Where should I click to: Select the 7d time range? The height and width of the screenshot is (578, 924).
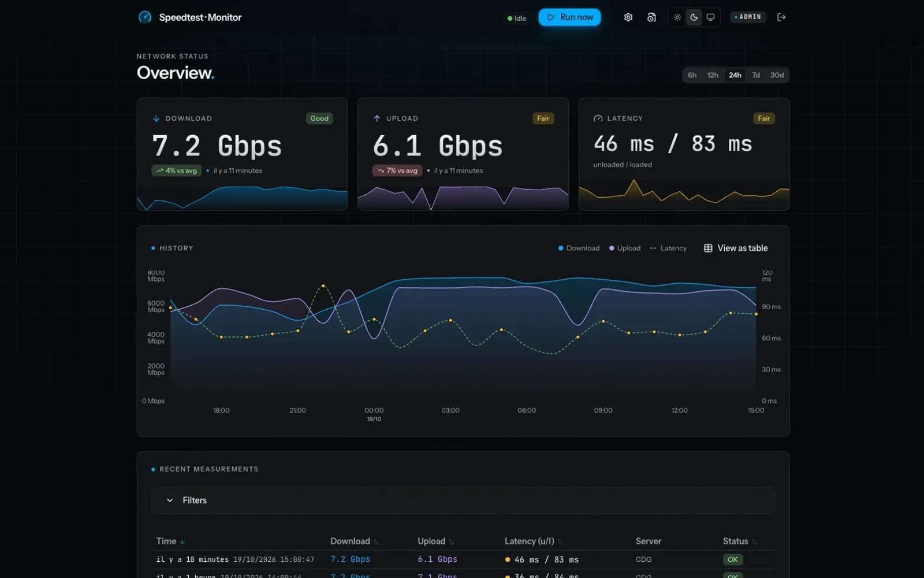point(756,75)
